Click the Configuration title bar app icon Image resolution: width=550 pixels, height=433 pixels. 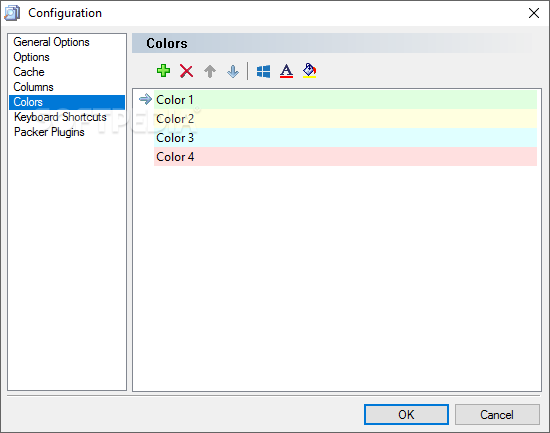click(12, 13)
